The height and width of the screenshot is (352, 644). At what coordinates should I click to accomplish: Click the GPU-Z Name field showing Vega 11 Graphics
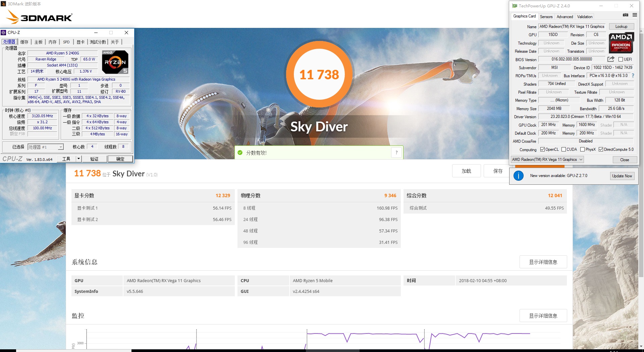point(572,27)
